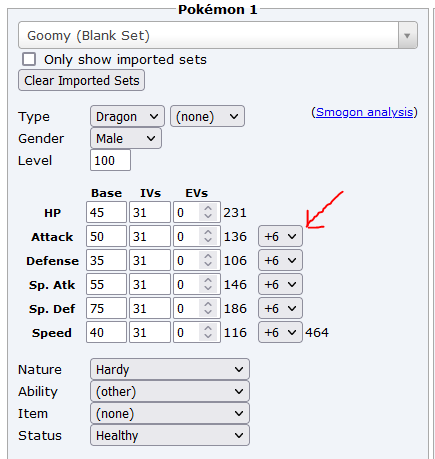
Task: Open the Gender Male dropdown
Action: (126, 138)
